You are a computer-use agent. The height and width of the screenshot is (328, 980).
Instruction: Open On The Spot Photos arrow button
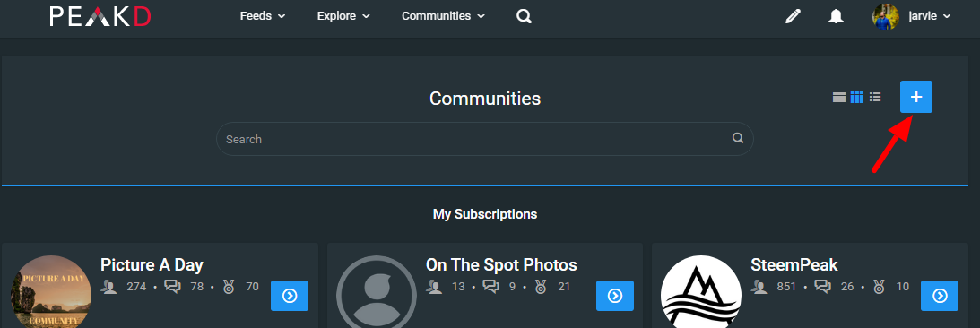point(615,296)
